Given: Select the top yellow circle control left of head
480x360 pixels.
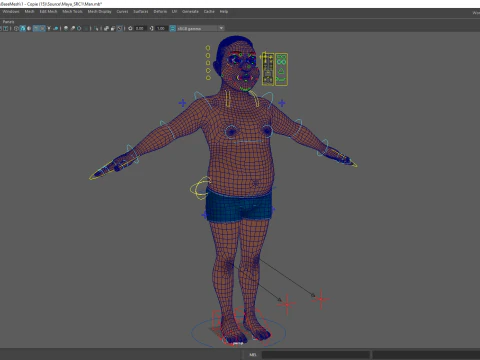Looking at the screenshot, I should click(x=208, y=48).
